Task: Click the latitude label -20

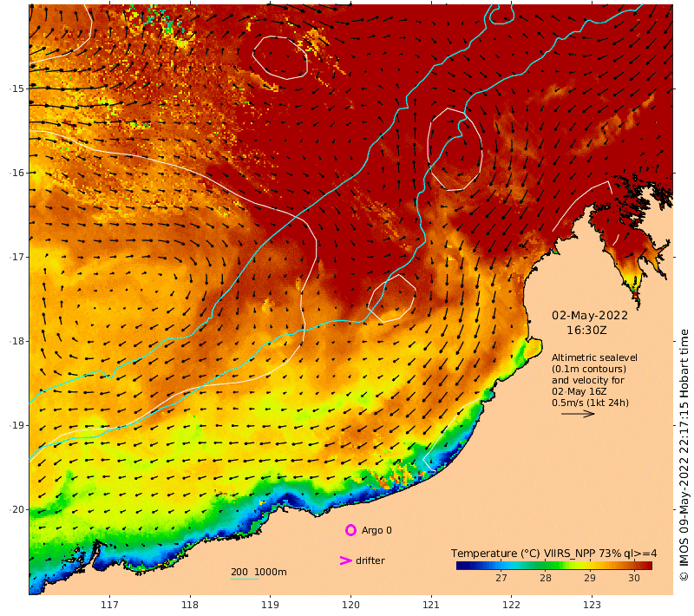Action: point(17,509)
